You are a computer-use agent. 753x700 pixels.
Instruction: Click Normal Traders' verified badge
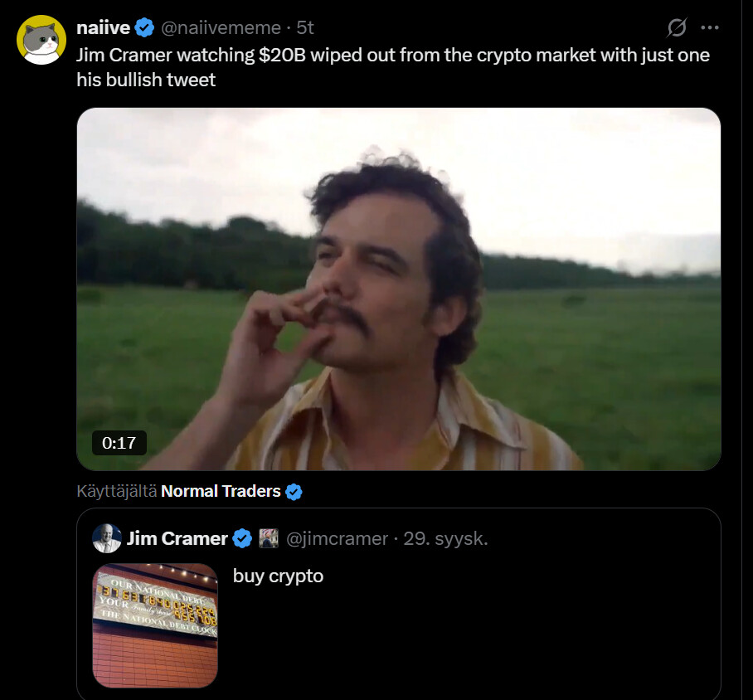(x=294, y=492)
